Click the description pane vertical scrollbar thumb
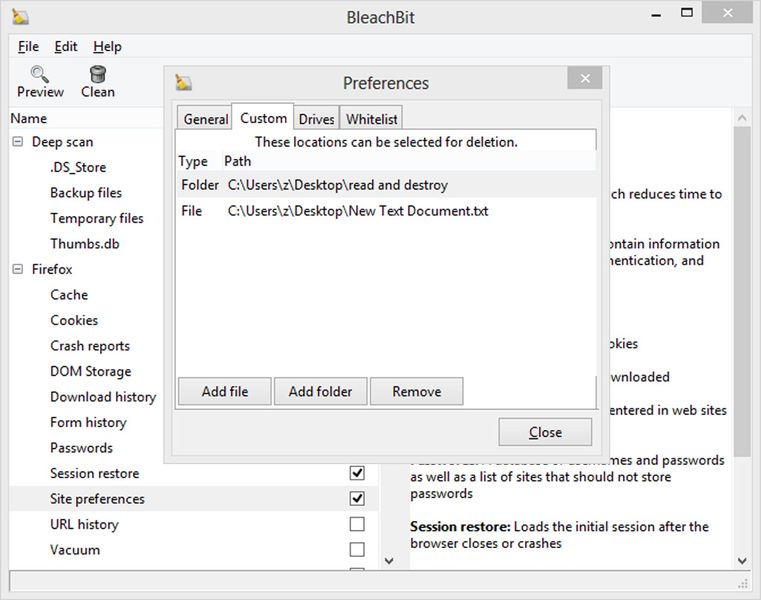The width and height of the screenshot is (761, 600). (742, 291)
